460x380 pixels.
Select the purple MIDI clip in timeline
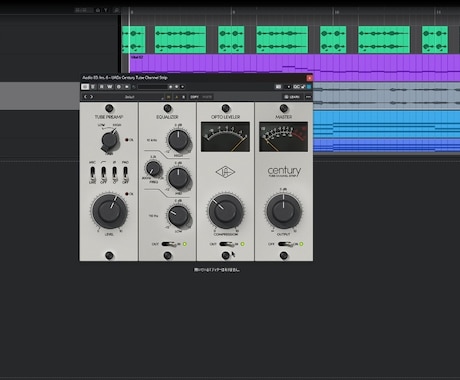[295, 63]
